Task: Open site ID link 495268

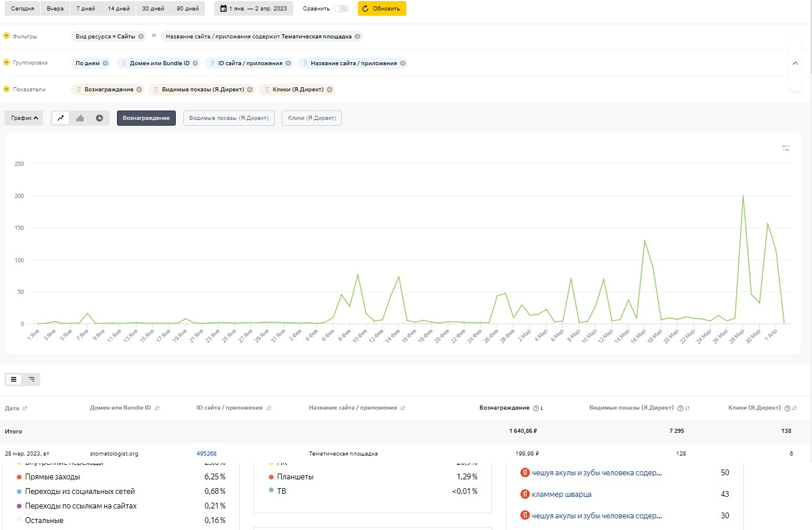Action: (x=206, y=454)
